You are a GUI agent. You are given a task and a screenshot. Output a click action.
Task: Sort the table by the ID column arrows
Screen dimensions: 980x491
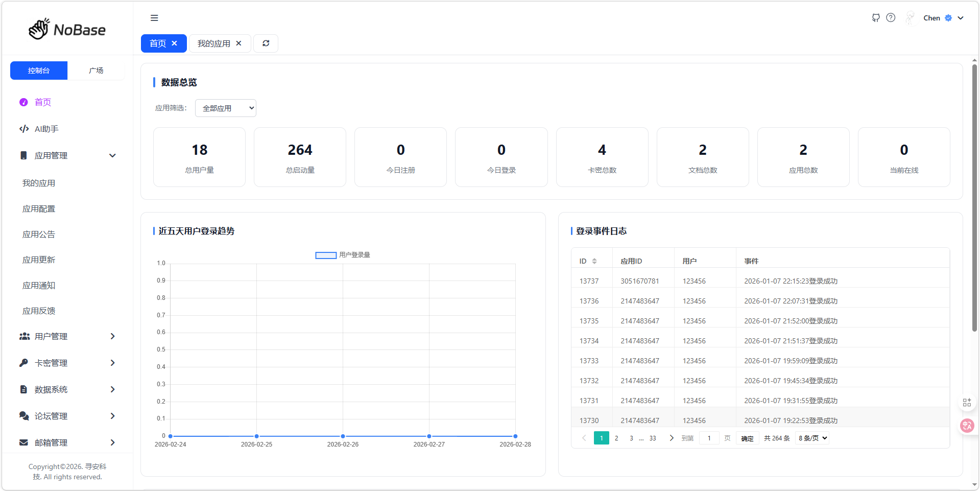[594, 261]
